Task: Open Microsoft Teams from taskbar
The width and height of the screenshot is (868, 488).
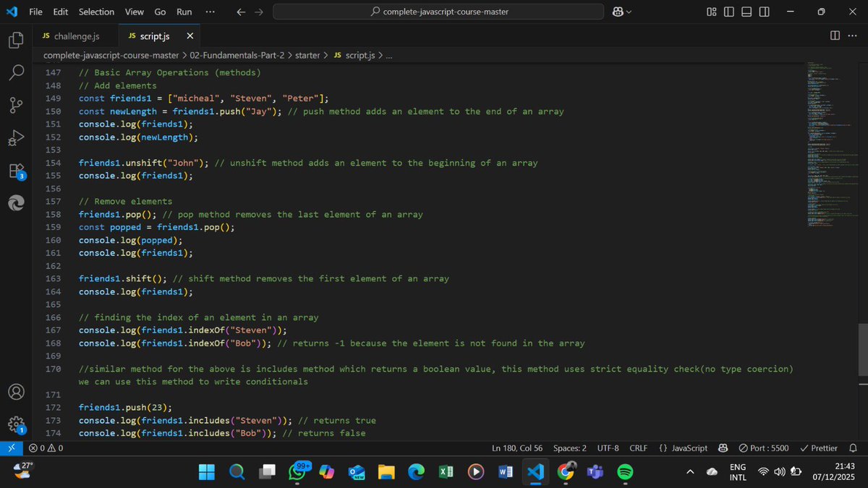Action: coord(595,471)
